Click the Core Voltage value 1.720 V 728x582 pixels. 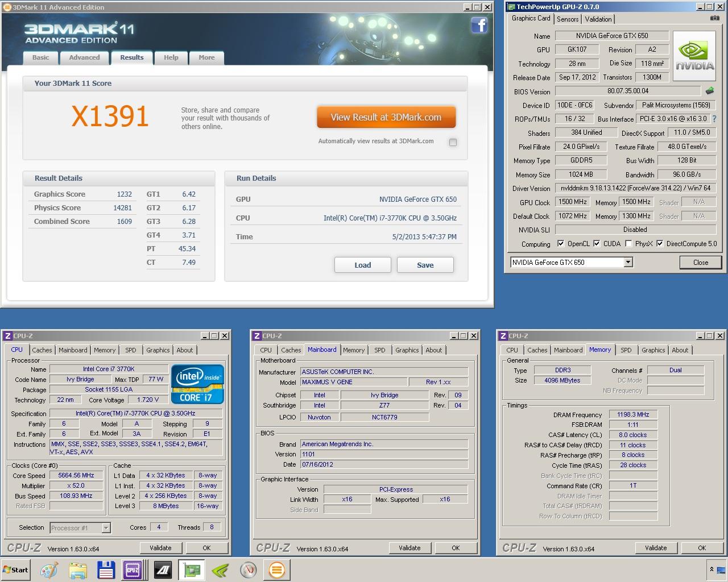click(148, 400)
